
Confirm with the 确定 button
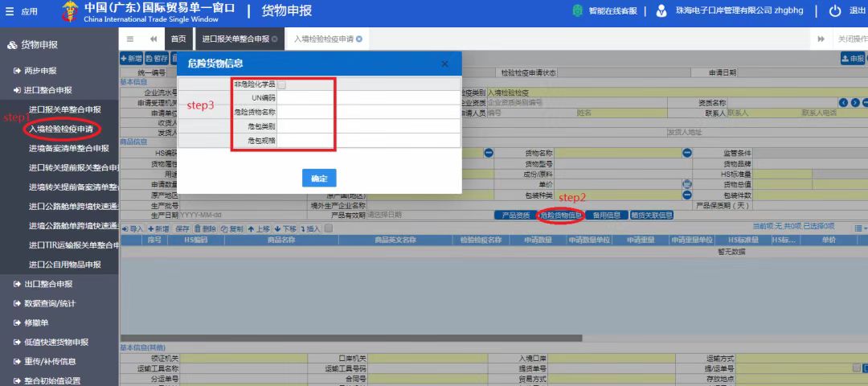[x=319, y=179]
